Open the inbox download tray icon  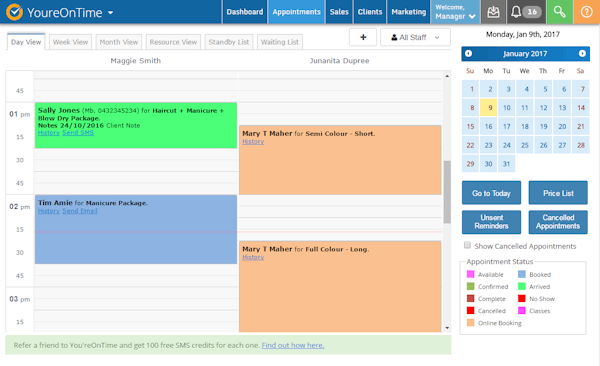(493, 12)
